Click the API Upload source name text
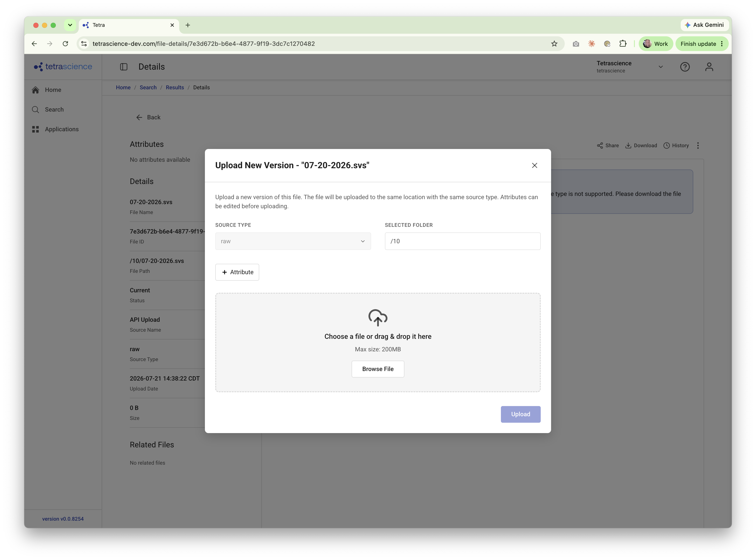Viewport: 756px width, 560px height. point(145,320)
